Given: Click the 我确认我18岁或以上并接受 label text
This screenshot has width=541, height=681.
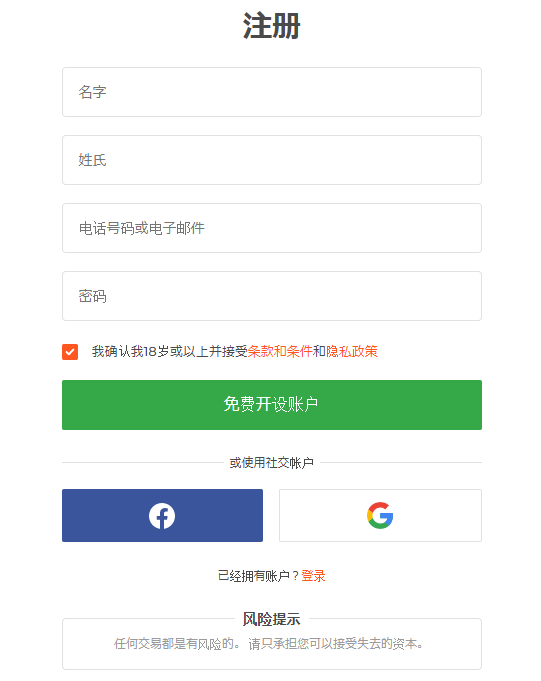Looking at the screenshot, I should (169, 351).
